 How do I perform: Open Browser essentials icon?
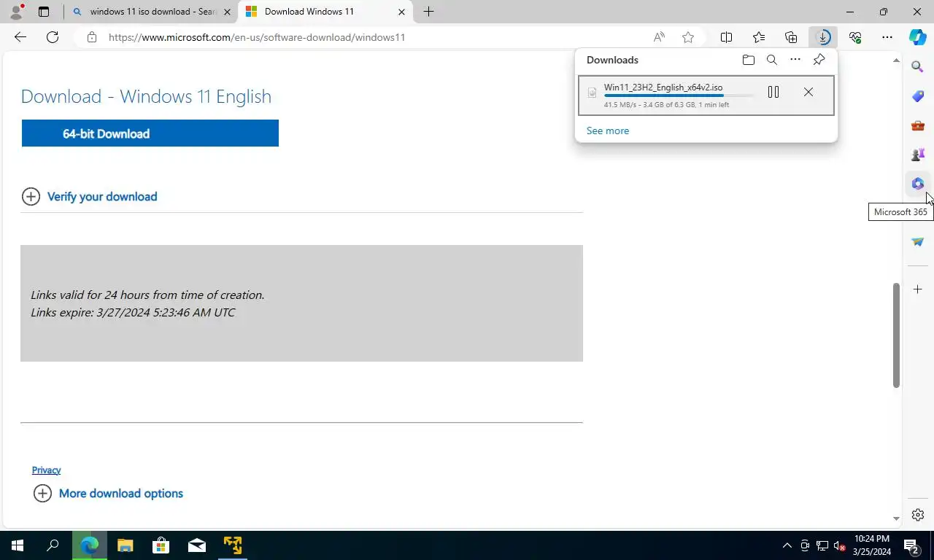point(855,37)
